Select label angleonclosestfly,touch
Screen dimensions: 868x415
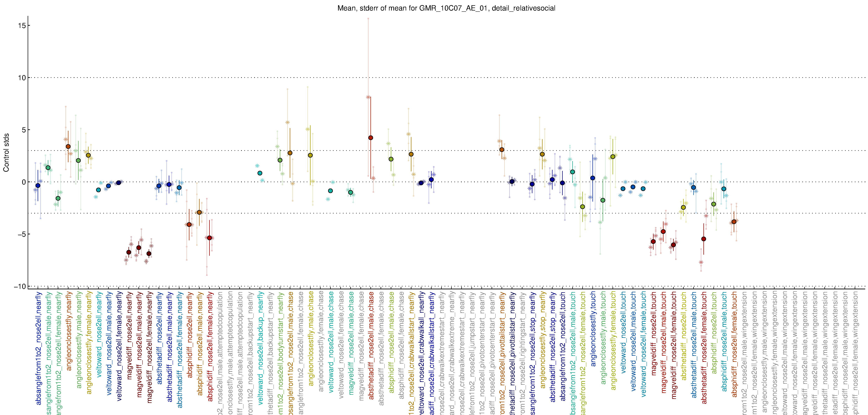coord(593,329)
